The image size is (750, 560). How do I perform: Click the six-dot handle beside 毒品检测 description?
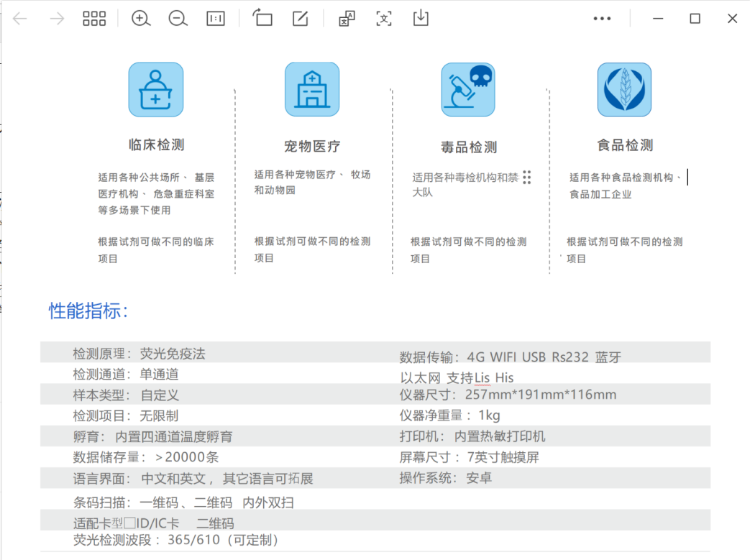click(527, 178)
